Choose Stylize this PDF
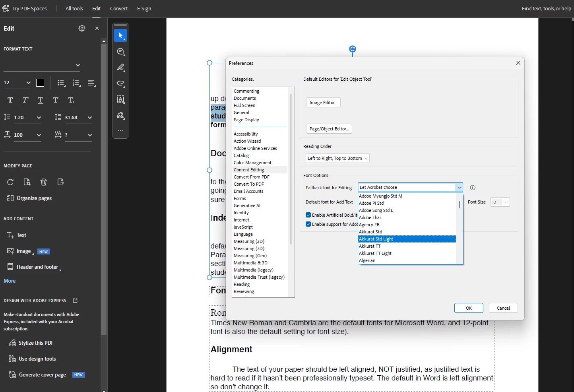574x392 pixels. (31, 343)
